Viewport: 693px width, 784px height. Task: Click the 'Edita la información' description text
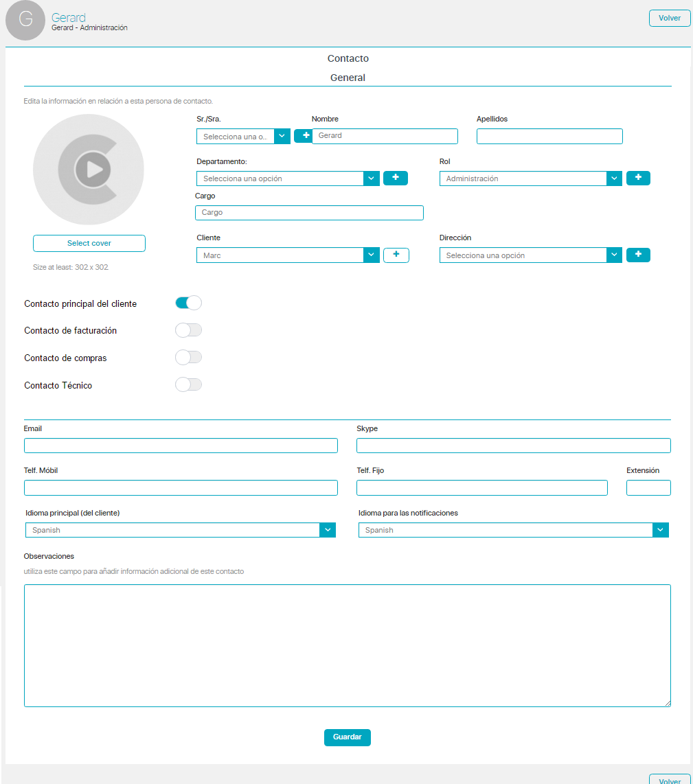[x=118, y=101]
